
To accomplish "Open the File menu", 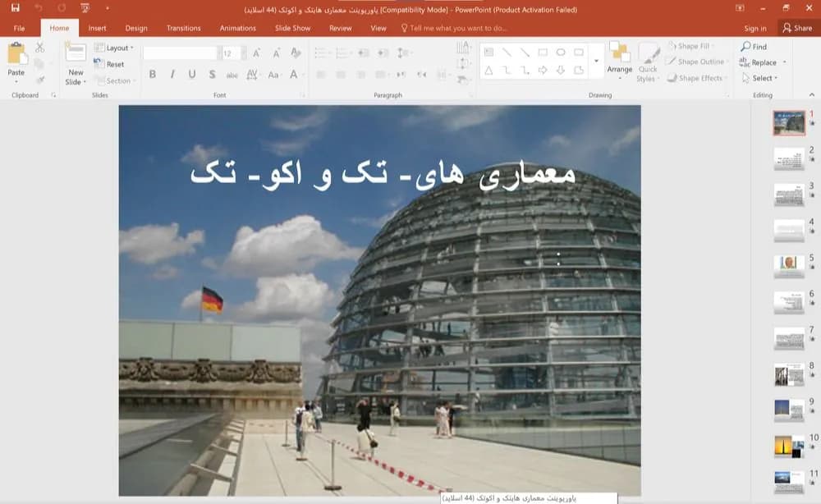I will pos(20,28).
